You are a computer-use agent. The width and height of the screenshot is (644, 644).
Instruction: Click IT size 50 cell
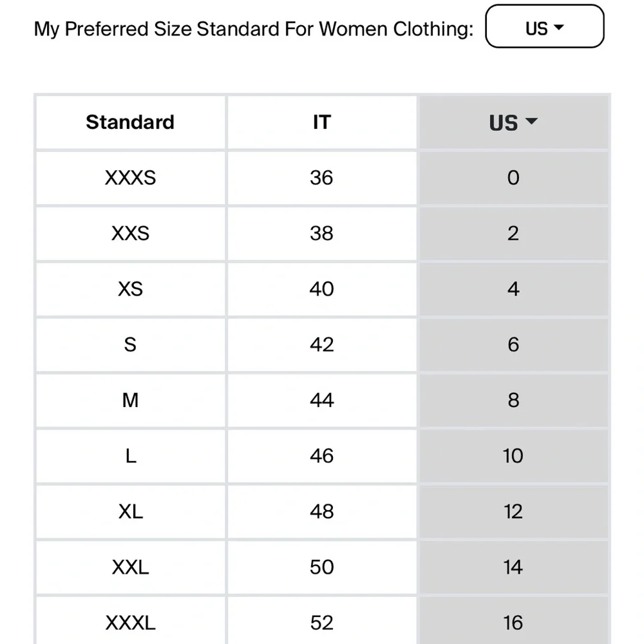321,567
